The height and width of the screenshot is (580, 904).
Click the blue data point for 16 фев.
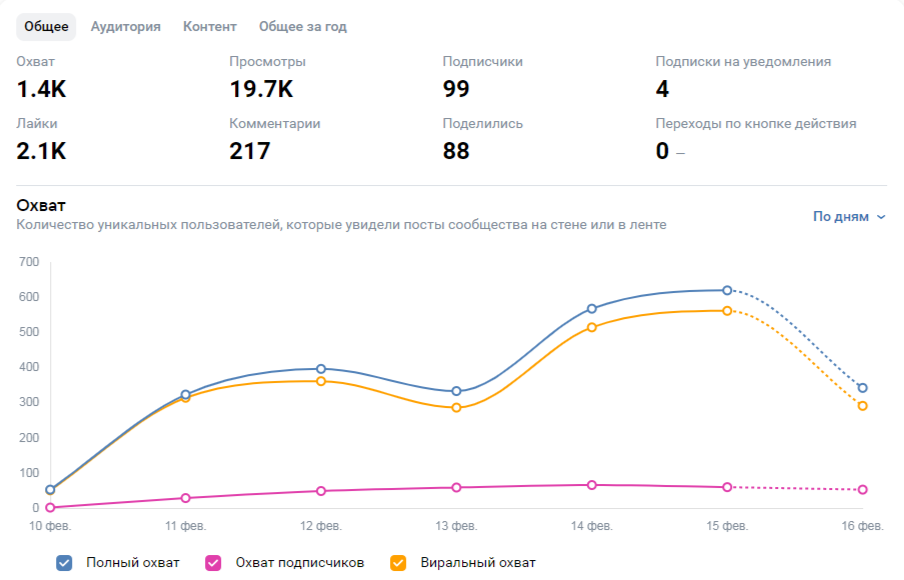[x=862, y=388]
